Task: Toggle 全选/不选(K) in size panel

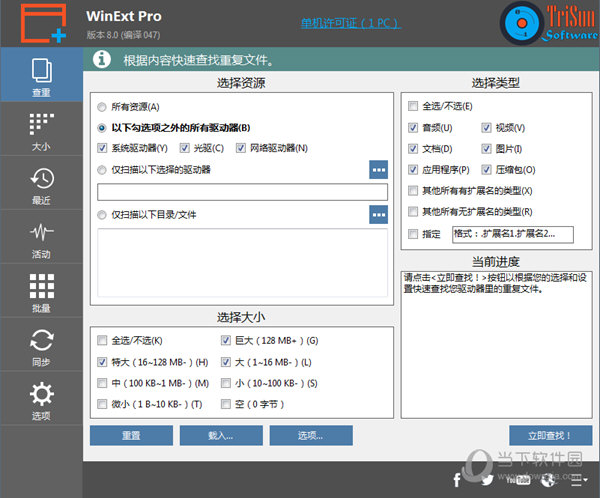Action: pyautogui.click(x=102, y=340)
